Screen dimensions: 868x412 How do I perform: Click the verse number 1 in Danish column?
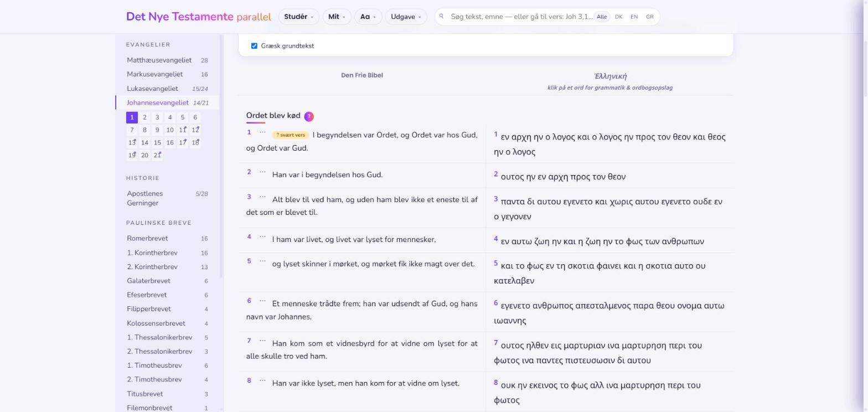249,132
